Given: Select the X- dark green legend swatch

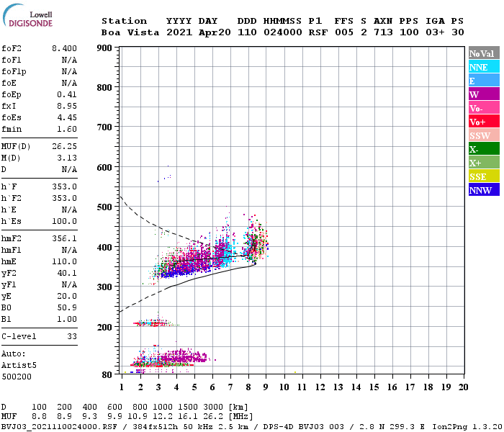Looking at the screenshot, I should (484, 149).
